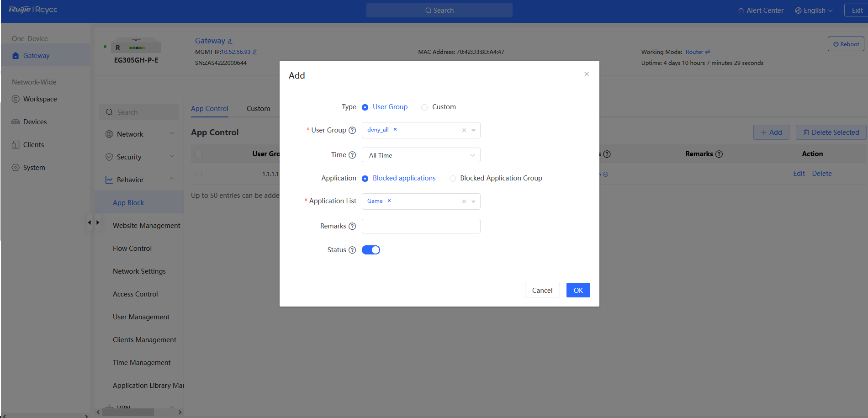Check the 1.1.1.1 row checkbox

pyautogui.click(x=199, y=174)
